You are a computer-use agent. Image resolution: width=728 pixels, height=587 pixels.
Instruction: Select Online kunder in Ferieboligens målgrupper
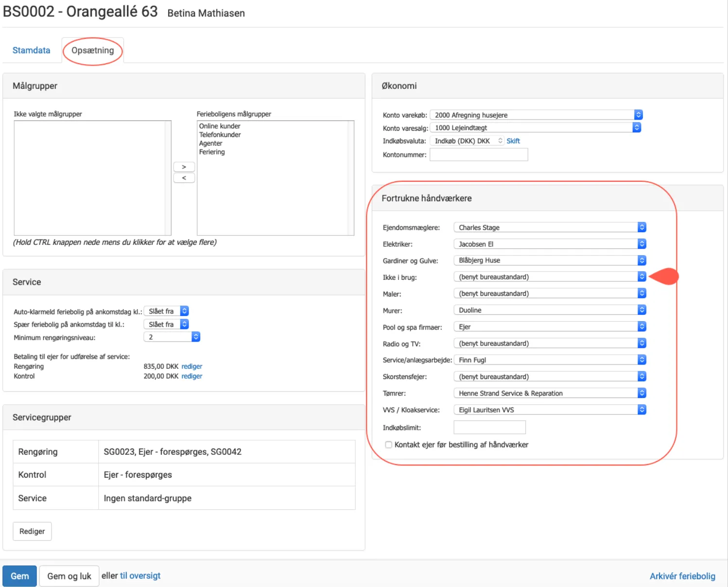tap(220, 126)
